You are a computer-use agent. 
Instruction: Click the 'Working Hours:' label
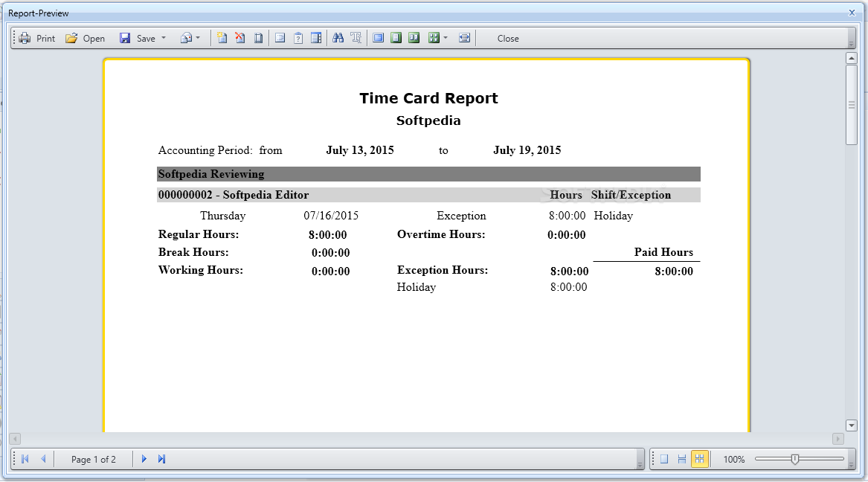click(200, 270)
